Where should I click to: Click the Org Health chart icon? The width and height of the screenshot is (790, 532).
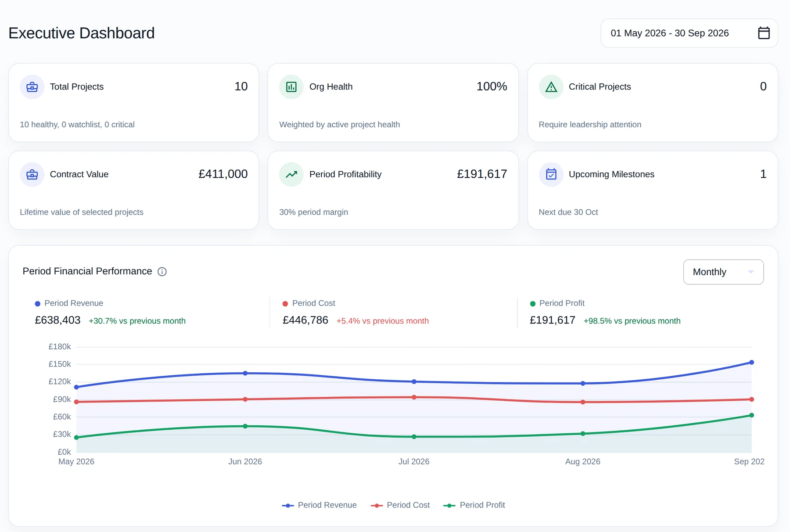(291, 87)
